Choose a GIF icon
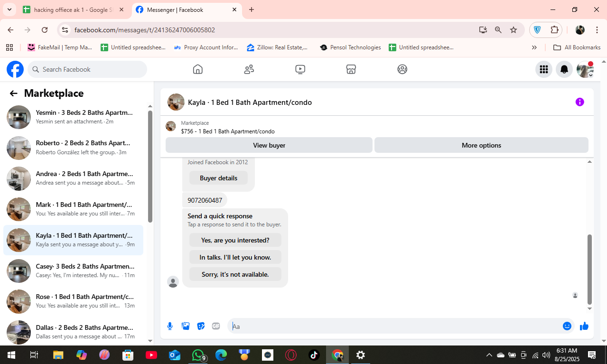This screenshot has width=607, height=364. point(216,326)
